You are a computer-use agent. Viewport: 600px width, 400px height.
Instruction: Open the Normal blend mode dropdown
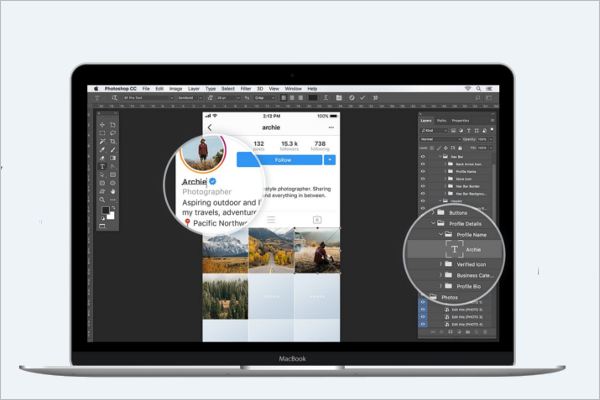coord(440,139)
